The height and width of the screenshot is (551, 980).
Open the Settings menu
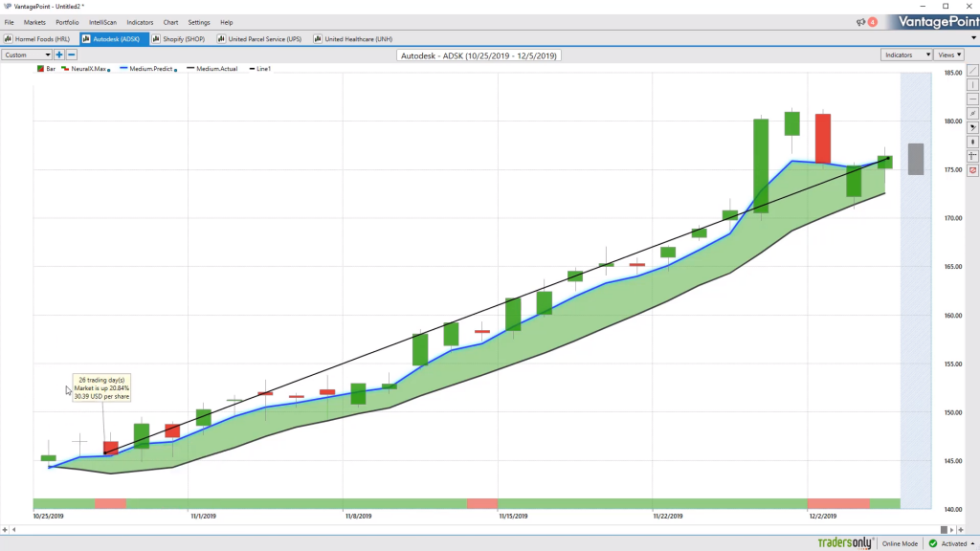tap(199, 22)
